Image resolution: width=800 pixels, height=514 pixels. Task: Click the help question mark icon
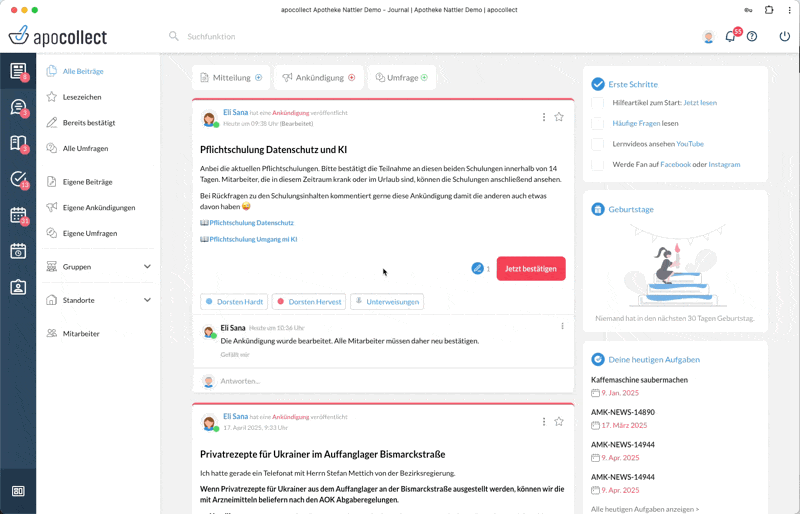pos(752,37)
